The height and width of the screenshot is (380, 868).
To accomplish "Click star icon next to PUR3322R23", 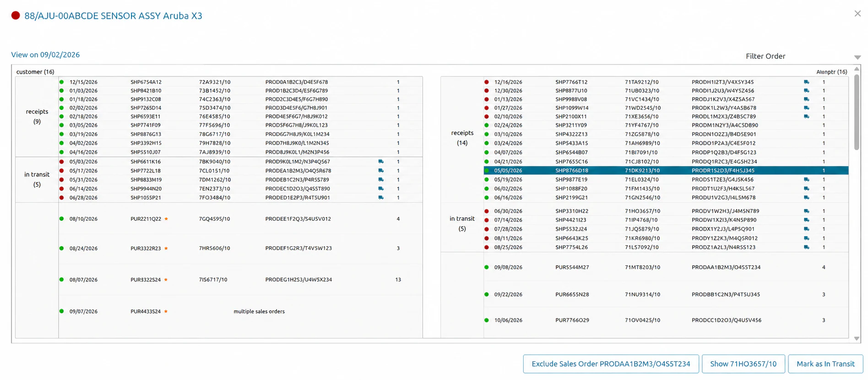I will coord(166,248).
